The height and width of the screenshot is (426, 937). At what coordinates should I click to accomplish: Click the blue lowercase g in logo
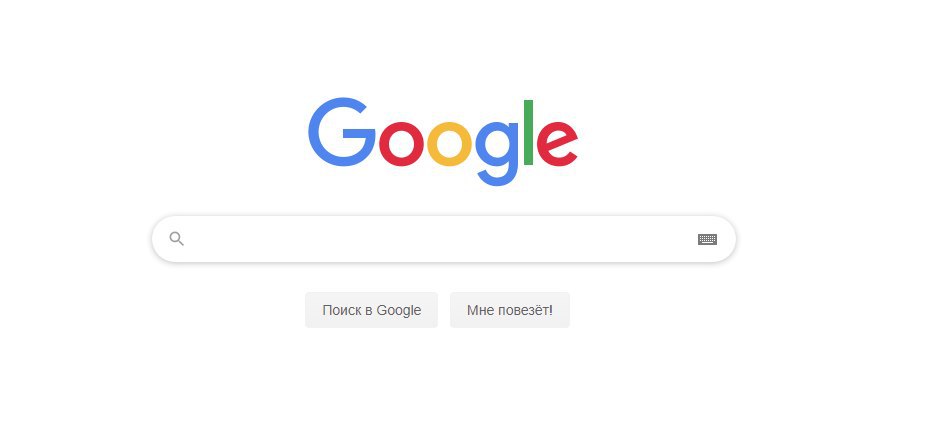tap(497, 154)
